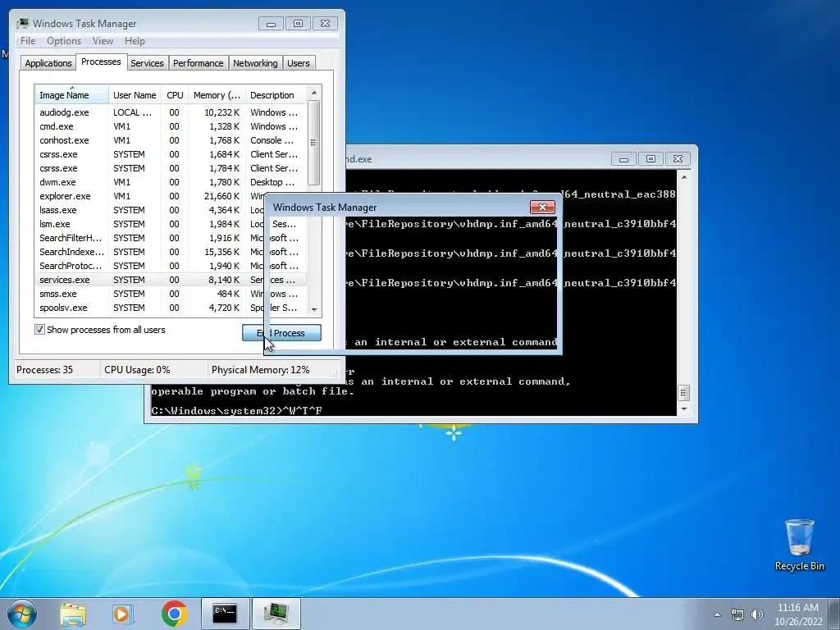
Task: Open the Options menu
Action: tap(64, 41)
